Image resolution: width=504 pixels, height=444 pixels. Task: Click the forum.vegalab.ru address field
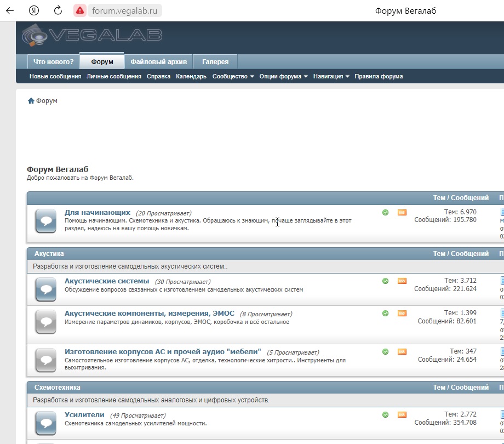pyautogui.click(x=125, y=10)
